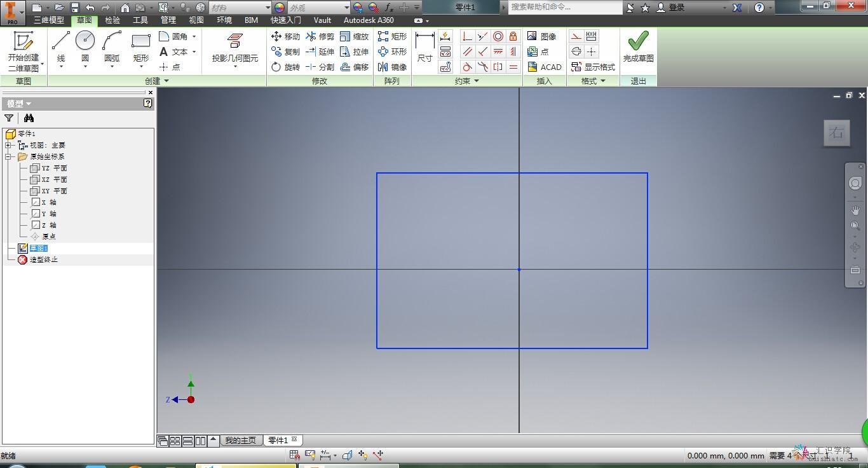The height and width of the screenshot is (468, 868).
Task: Activate the 拉伸 (Stretch) tool
Action: point(354,52)
